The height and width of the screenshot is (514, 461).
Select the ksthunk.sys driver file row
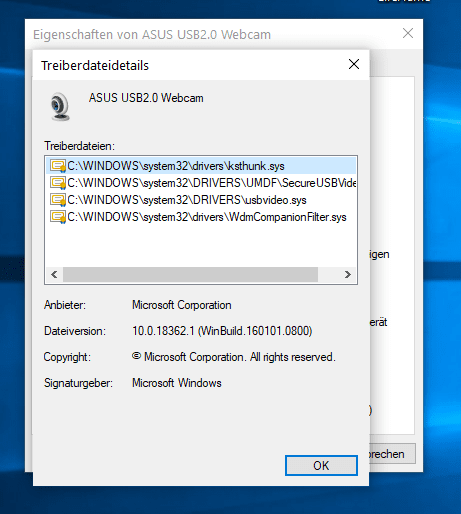[201, 166]
